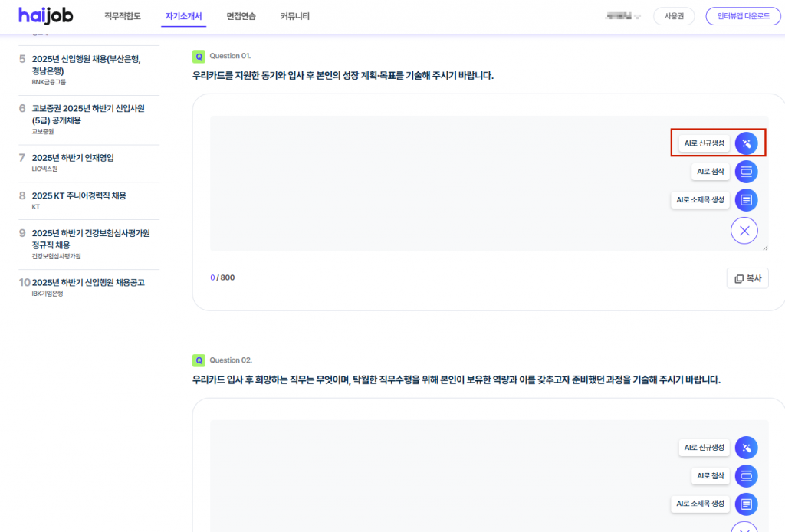Open 2025년 신입행원 채용(부산은행, 경남은행) posting
Viewport: 785px width, 532px height.
[x=89, y=70]
